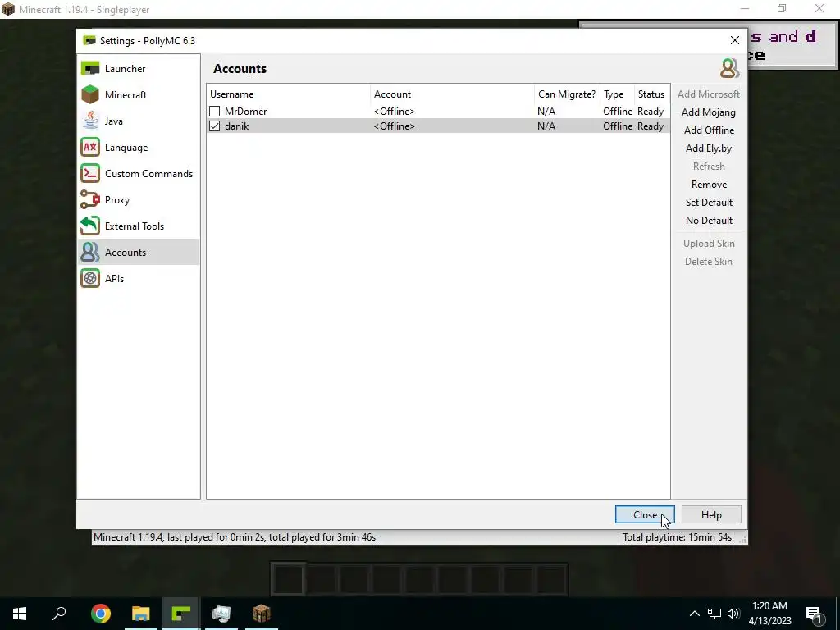Click Set Default button

click(709, 203)
